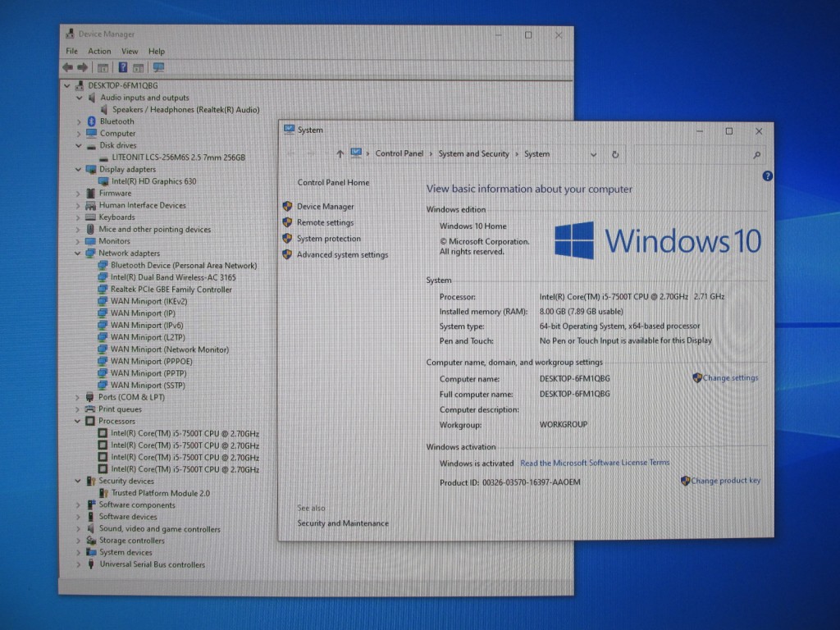Click the up arrow in System window navigation
Image resolution: width=840 pixels, height=630 pixels.
pyautogui.click(x=340, y=154)
